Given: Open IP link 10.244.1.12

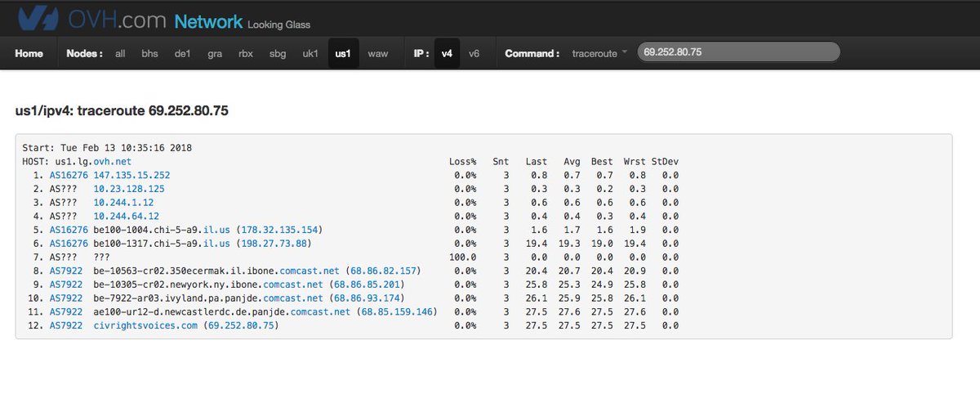Looking at the screenshot, I should pos(123,202).
